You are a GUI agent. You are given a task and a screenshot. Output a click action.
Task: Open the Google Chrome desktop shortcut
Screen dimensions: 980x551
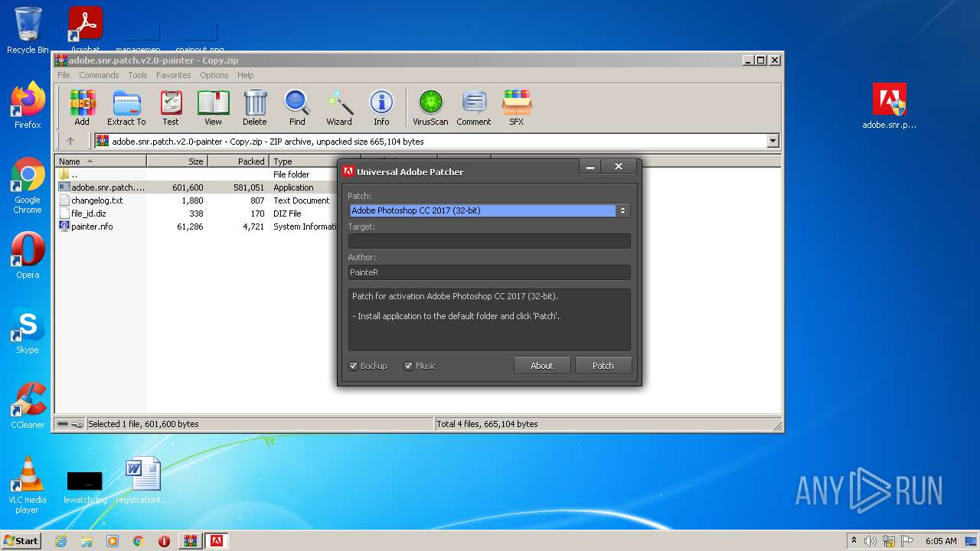click(x=28, y=185)
